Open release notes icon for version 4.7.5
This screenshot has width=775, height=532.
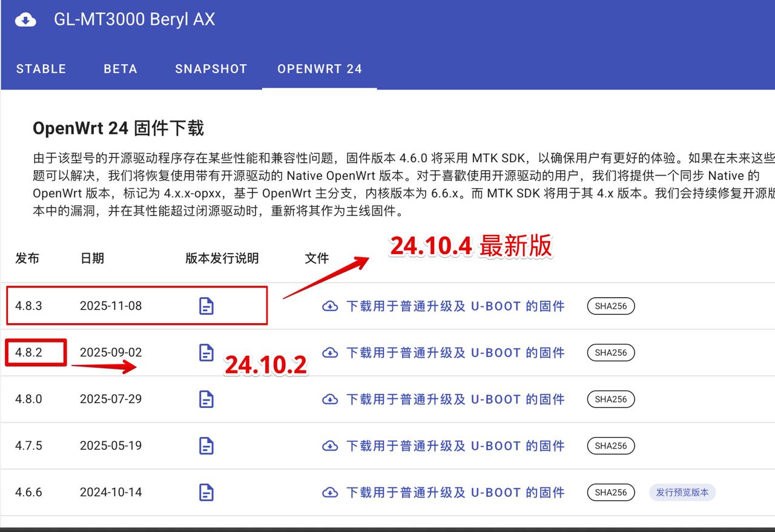(x=206, y=446)
